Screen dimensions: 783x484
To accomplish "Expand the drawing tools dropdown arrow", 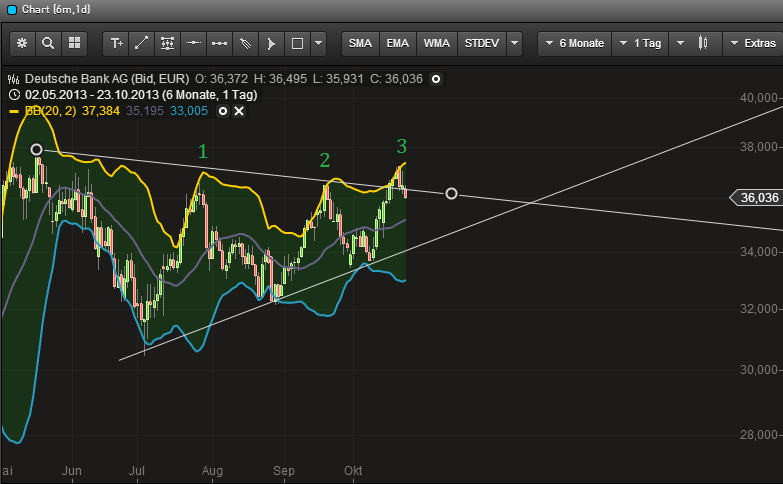I will [318, 43].
